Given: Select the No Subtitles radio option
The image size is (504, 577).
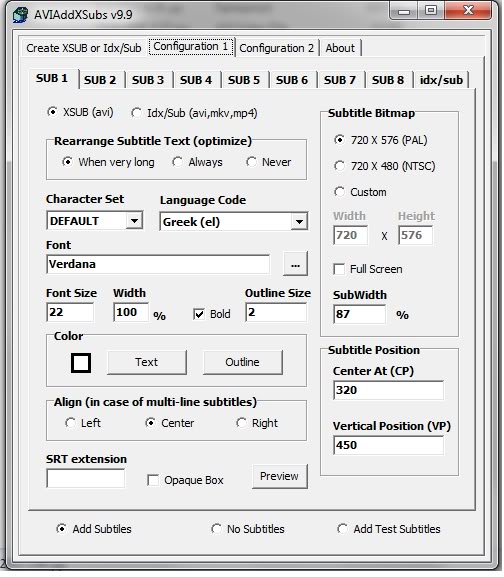Looking at the screenshot, I should coord(248,529).
